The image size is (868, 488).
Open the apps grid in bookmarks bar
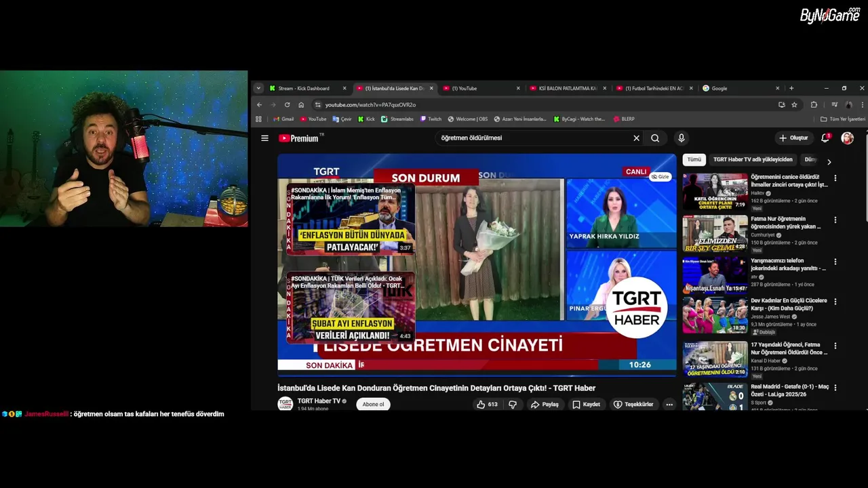pyautogui.click(x=258, y=119)
